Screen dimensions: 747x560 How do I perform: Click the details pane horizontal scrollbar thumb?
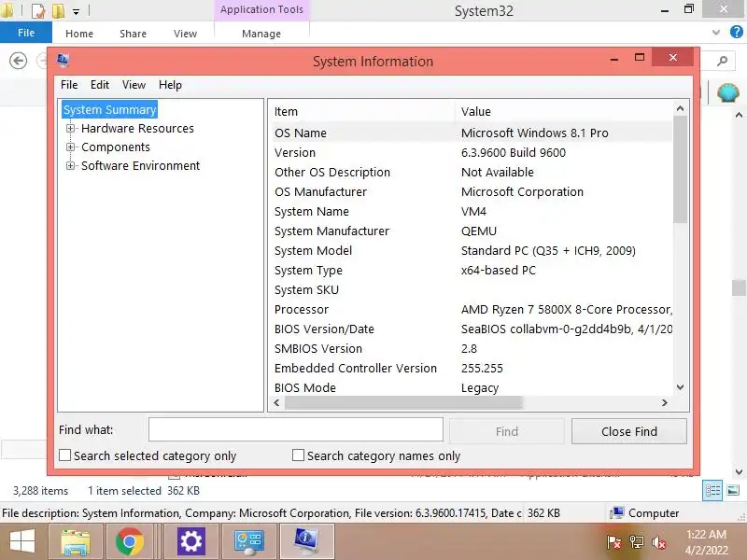[x=403, y=403]
